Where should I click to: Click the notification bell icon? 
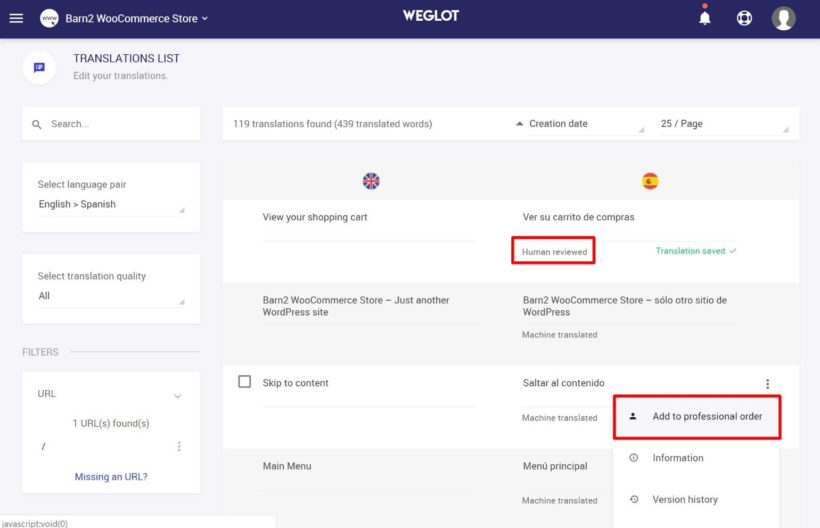(x=705, y=18)
